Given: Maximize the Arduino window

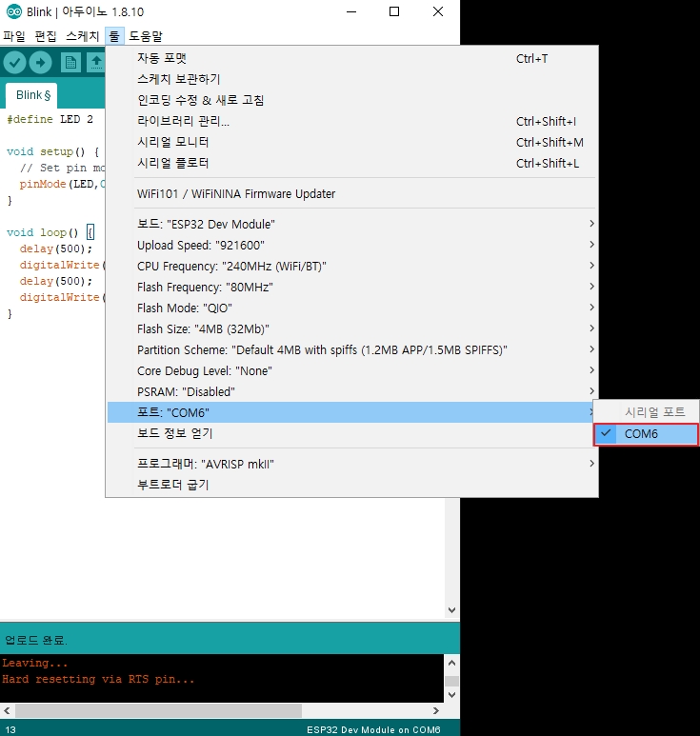Looking at the screenshot, I should pos(394,11).
